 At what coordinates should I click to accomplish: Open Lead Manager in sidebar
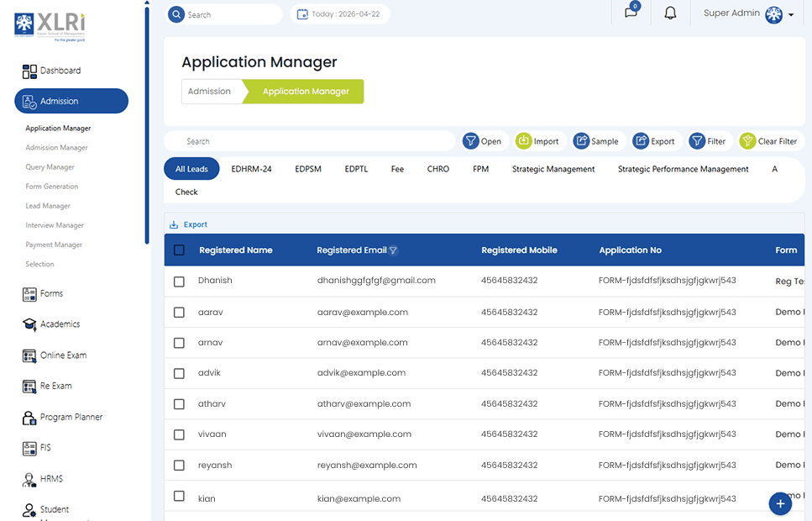pyautogui.click(x=48, y=206)
